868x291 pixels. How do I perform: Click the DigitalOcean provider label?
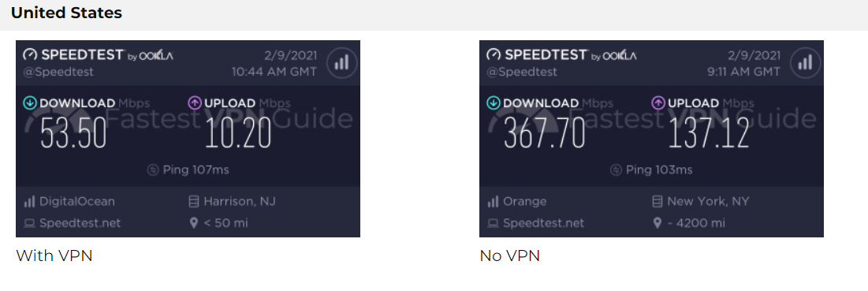77,201
